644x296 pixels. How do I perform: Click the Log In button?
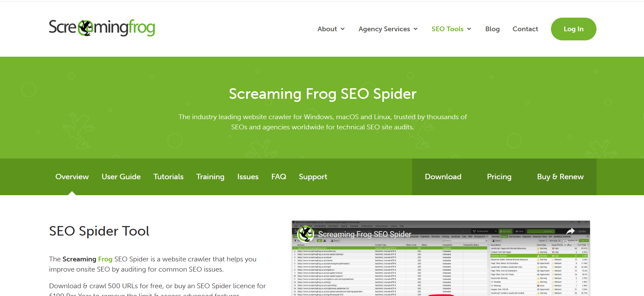click(573, 29)
